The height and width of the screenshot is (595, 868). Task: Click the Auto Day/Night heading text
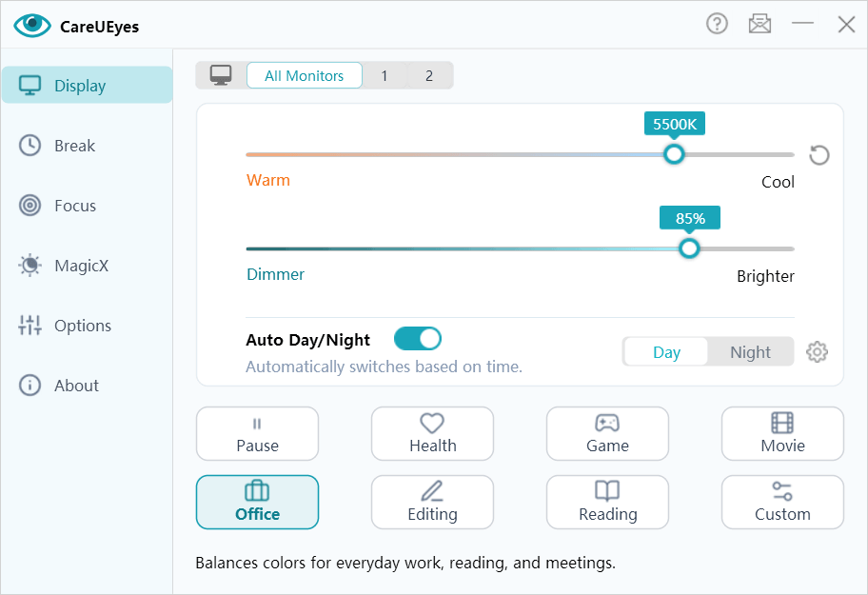click(307, 339)
